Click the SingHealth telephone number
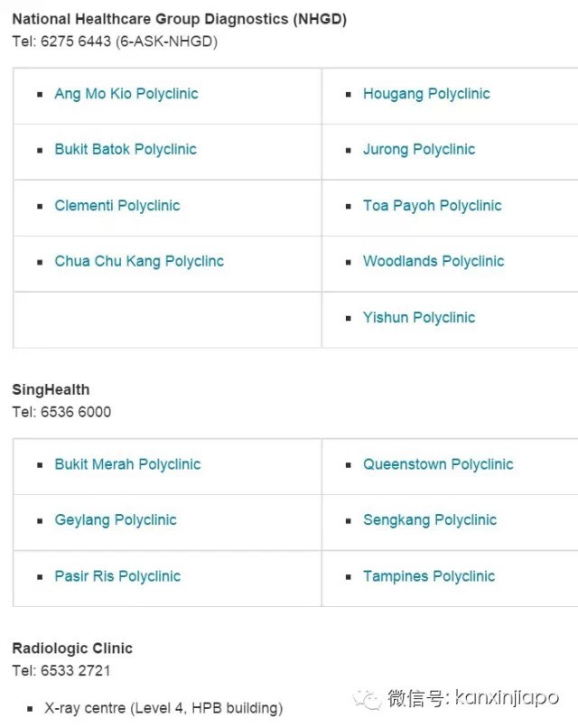Screen dimensions: 578x728 click(x=76, y=412)
